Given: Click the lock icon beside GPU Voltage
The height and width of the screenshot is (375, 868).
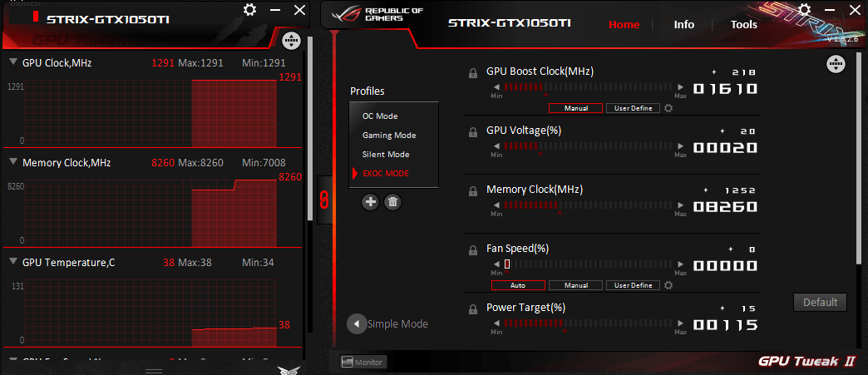Looking at the screenshot, I should [473, 132].
